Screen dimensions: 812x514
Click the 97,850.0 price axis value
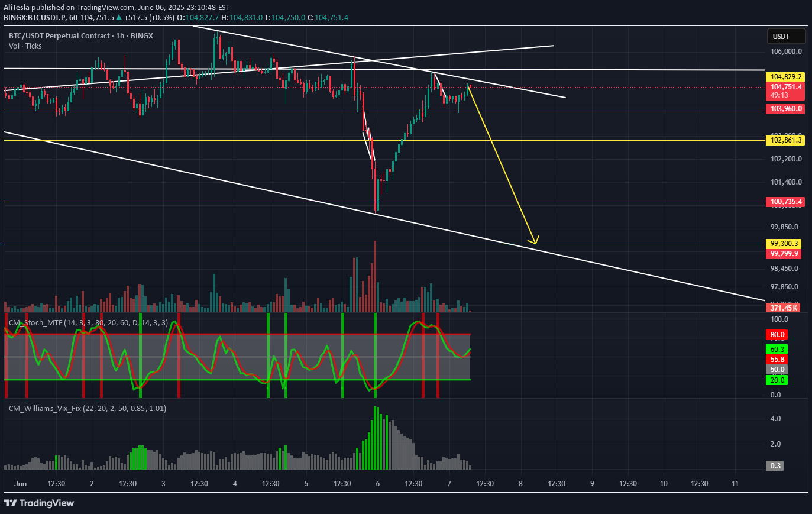[784, 287]
